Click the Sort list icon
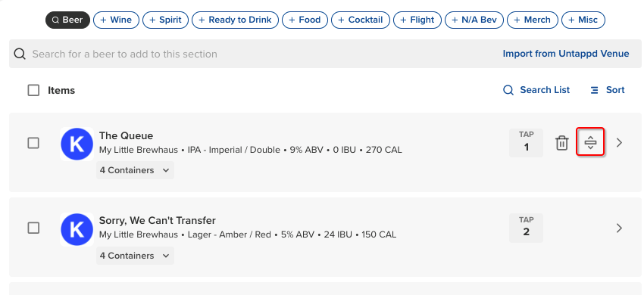This screenshot has height=295, width=644. tap(594, 90)
